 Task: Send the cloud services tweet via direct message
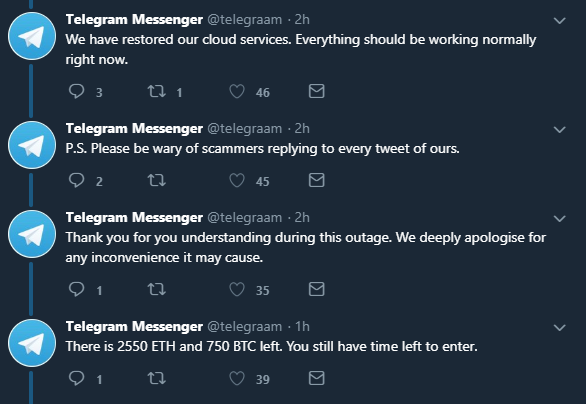point(317,91)
